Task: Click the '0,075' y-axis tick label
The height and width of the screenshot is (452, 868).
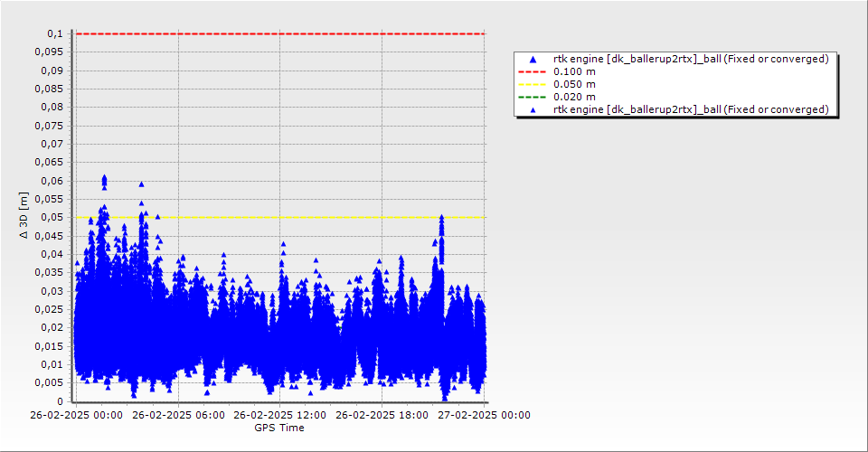Action: (49, 127)
